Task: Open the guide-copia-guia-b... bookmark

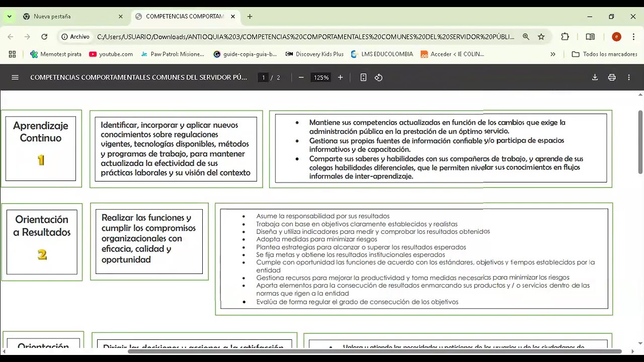Action: click(245, 54)
